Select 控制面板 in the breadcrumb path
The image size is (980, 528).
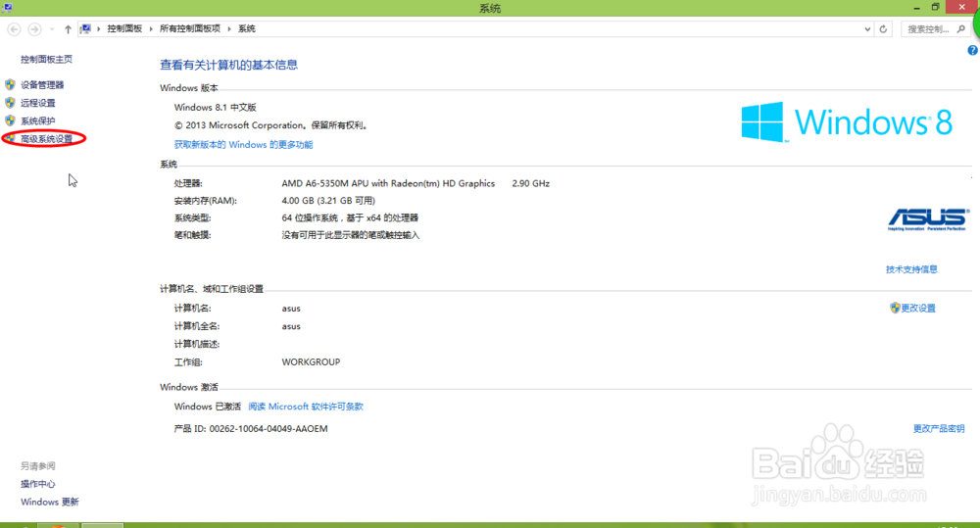124,28
